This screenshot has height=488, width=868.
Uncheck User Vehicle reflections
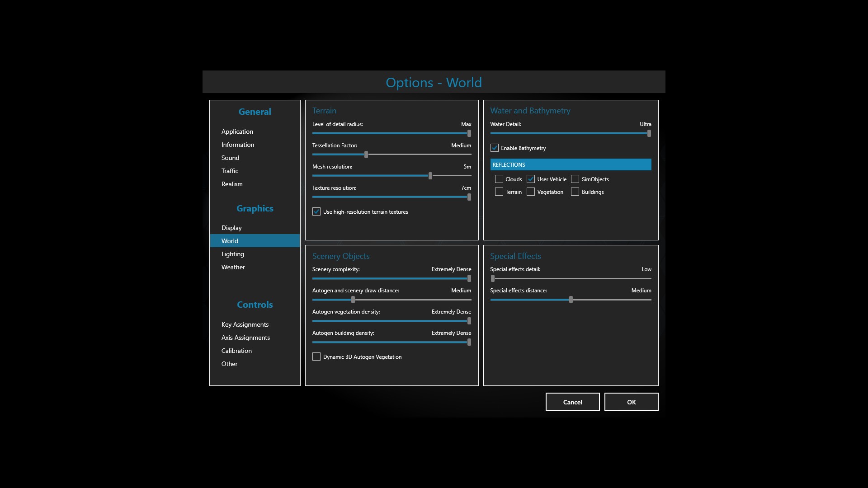[531, 179]
